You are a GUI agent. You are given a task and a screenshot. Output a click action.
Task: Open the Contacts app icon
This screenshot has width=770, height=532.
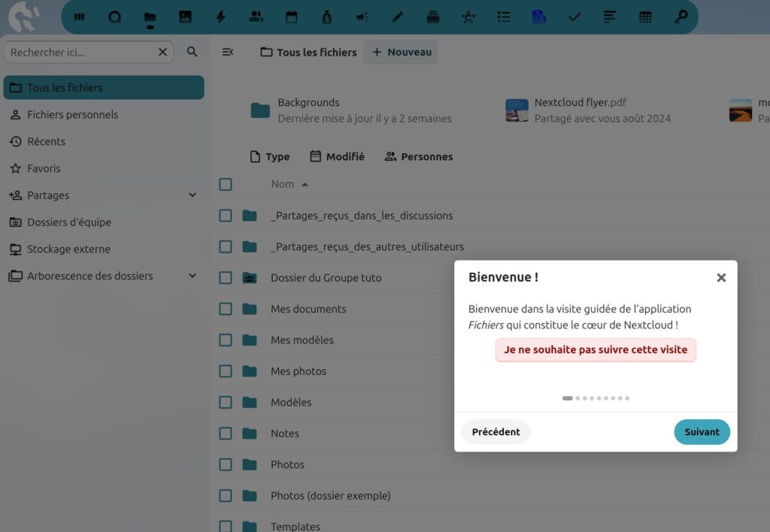(256, 17)
